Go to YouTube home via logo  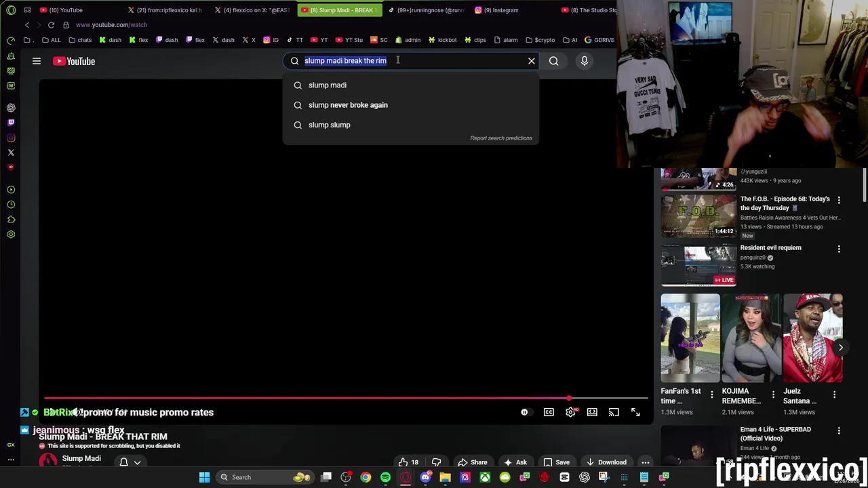(74, 61)
